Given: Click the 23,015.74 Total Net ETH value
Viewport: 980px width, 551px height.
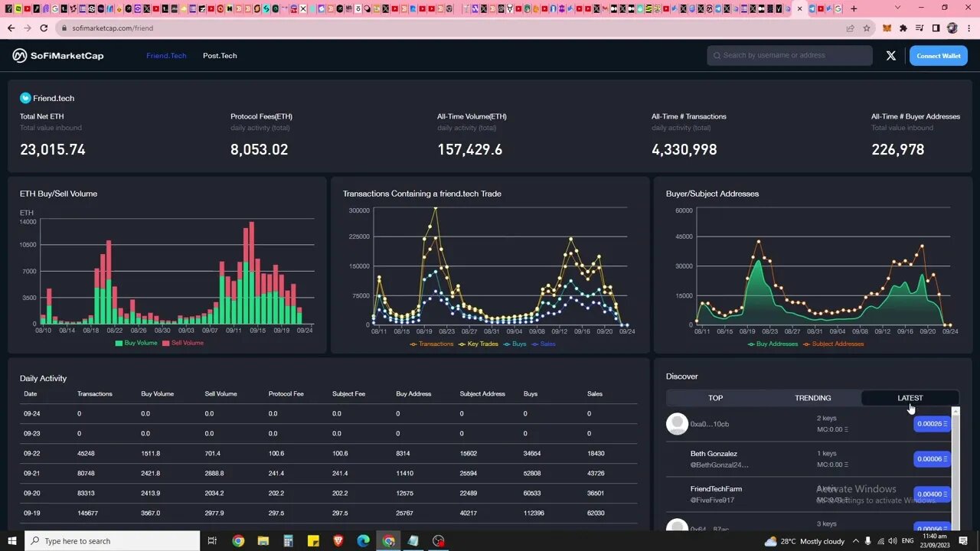Looking at the screenshot, I should point(53,150).
